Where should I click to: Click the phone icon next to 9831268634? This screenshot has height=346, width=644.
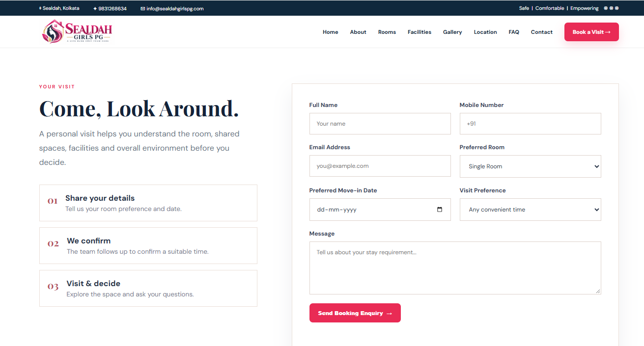tap(95, 8)
